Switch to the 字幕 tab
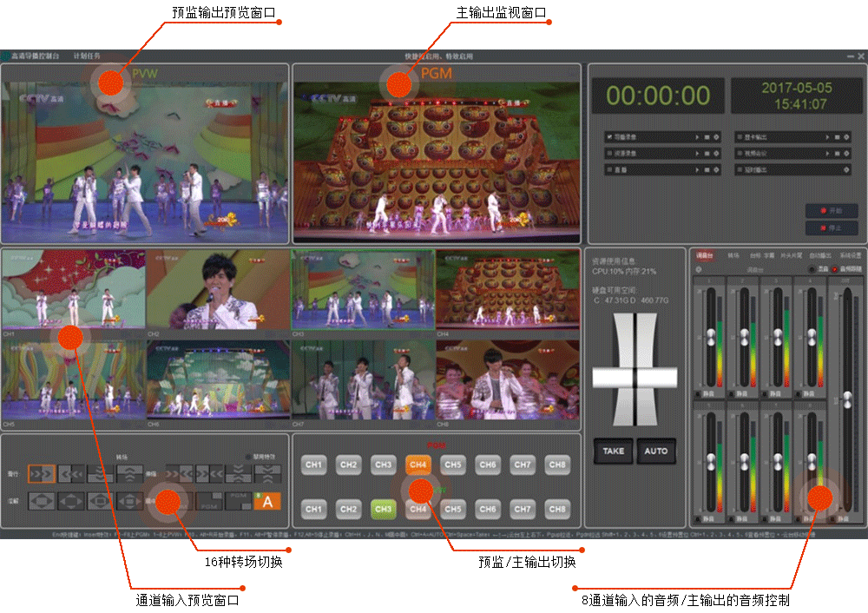This screenshot has width=868, height=613. pos(769,255)
